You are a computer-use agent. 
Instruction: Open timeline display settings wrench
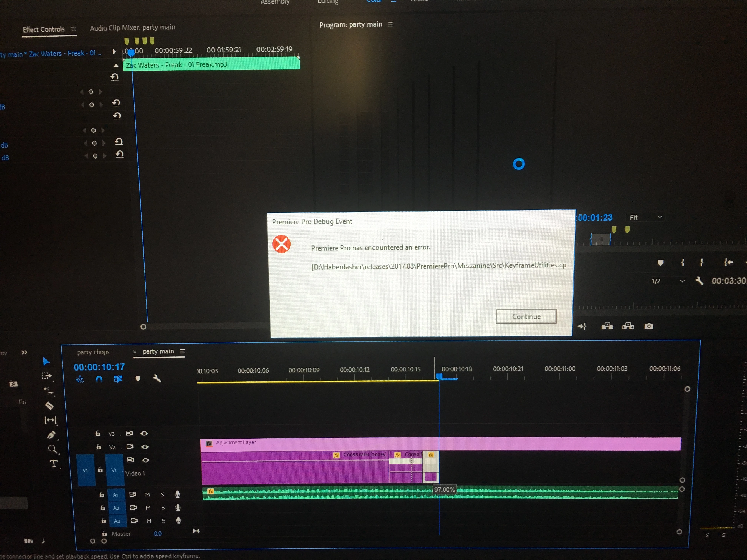click(x=157, y=379)
